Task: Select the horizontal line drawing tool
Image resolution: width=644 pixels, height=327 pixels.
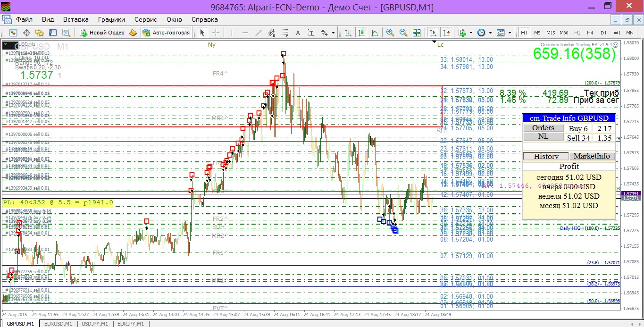Action: point(245,33)
